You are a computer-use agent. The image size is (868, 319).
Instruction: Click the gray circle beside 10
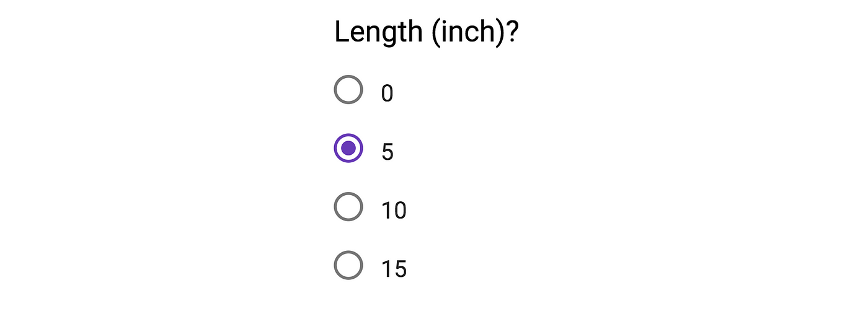[x=348, y=206]
